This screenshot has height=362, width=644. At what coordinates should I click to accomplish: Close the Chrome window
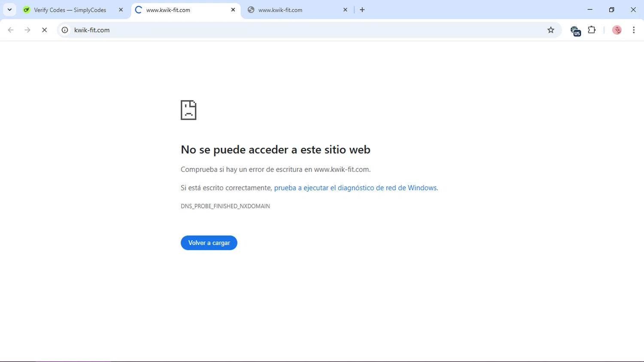pyautogui.click(x=633, y=9)
